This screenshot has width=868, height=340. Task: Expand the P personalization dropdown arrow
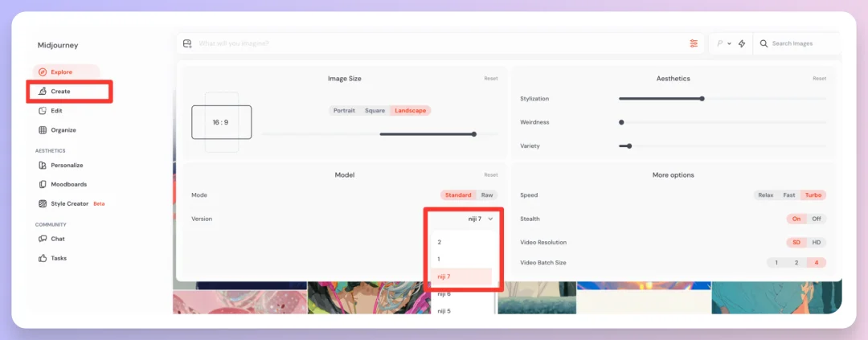(729, 43)
